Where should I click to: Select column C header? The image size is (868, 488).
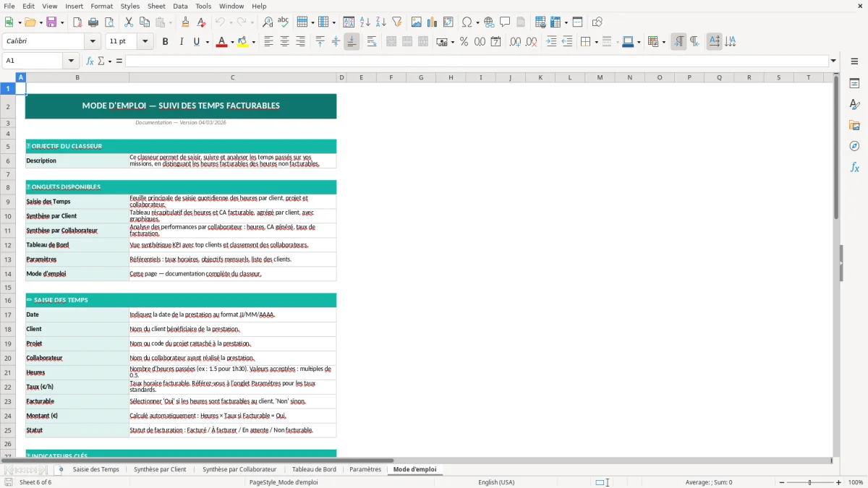[x=232, y=77]
